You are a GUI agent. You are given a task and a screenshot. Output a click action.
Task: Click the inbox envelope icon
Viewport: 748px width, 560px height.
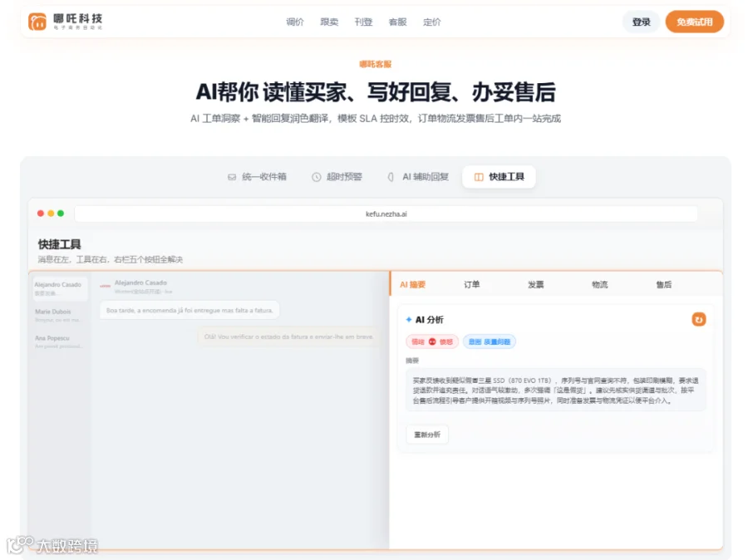(232, 177)
